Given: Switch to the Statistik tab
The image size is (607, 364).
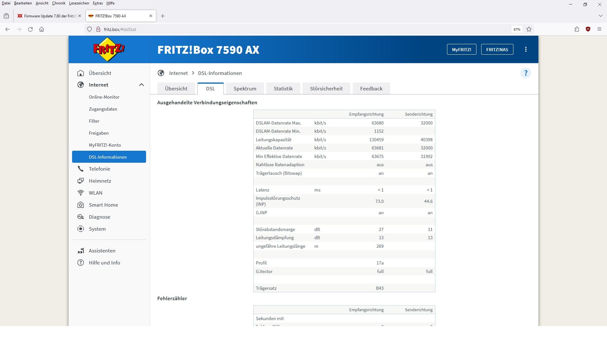Looking at the screenshot, I should 283,88.
